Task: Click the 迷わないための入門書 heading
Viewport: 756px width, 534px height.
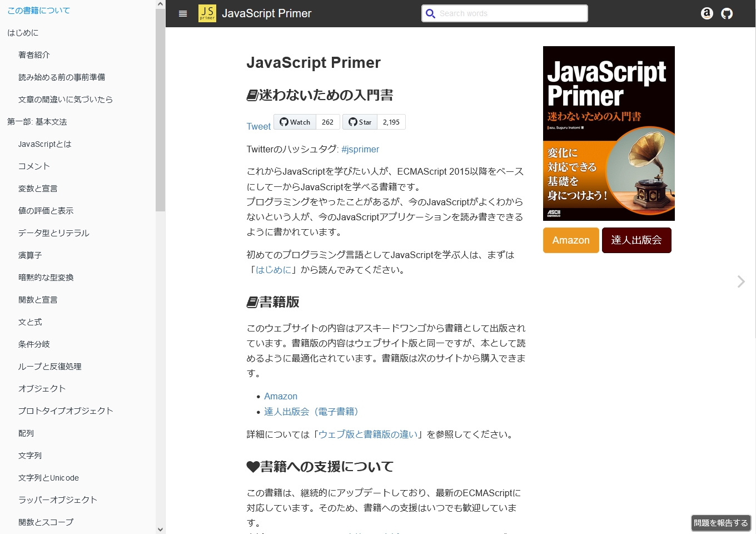Action: (x=320, y=95)
